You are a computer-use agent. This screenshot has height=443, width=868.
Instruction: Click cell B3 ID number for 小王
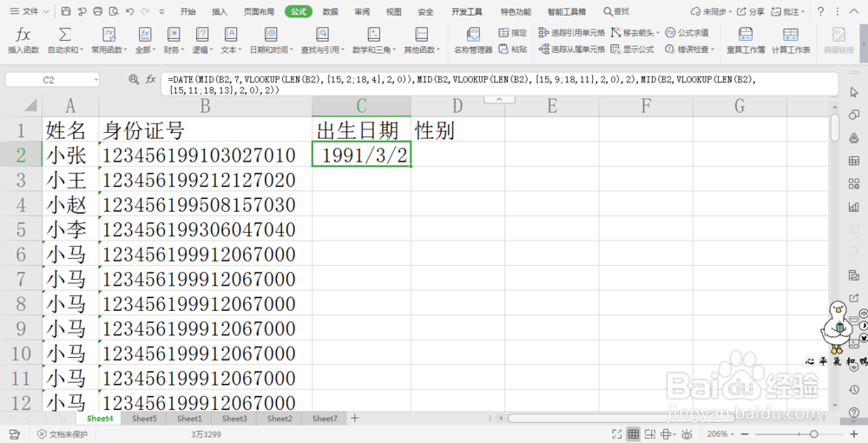[x=206, y=180]
